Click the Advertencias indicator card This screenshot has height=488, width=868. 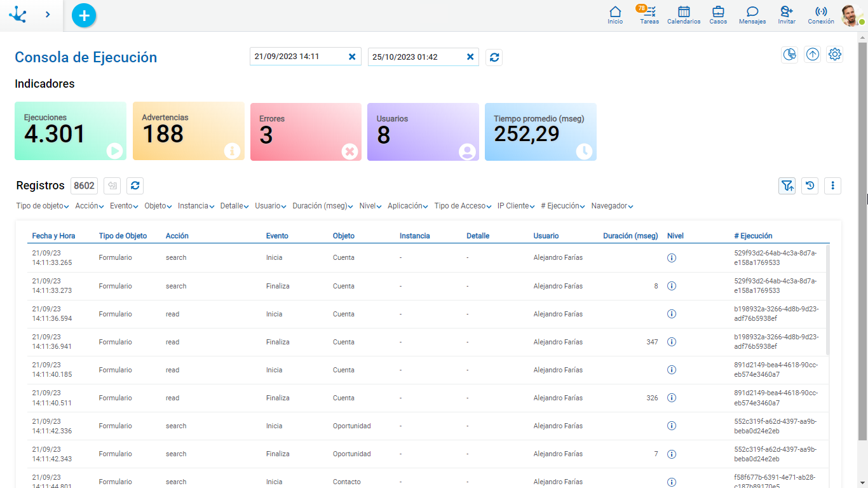point(189,132)
